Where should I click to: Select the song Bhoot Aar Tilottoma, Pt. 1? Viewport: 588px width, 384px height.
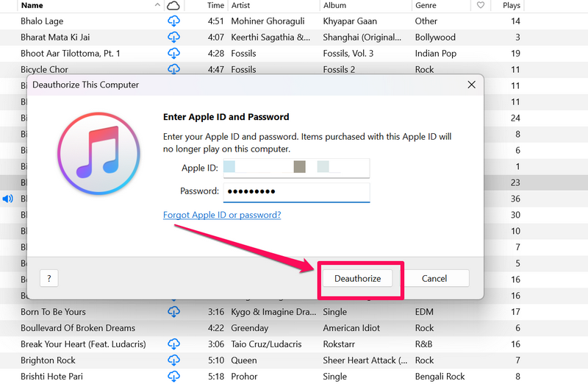71,53
